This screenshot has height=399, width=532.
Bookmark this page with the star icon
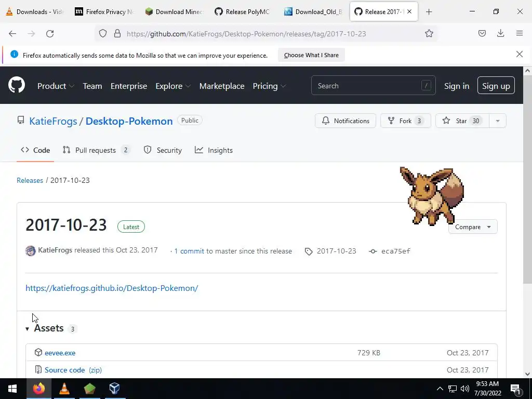429,33
